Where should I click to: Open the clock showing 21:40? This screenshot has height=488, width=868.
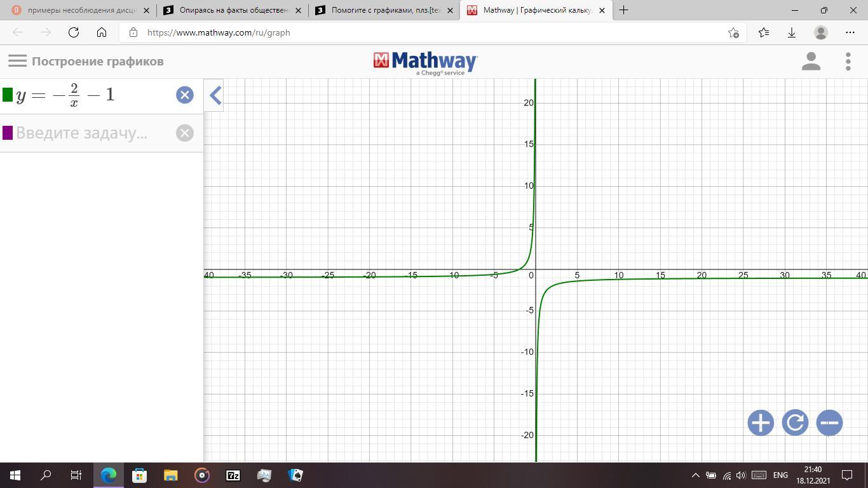click(813, 475)
